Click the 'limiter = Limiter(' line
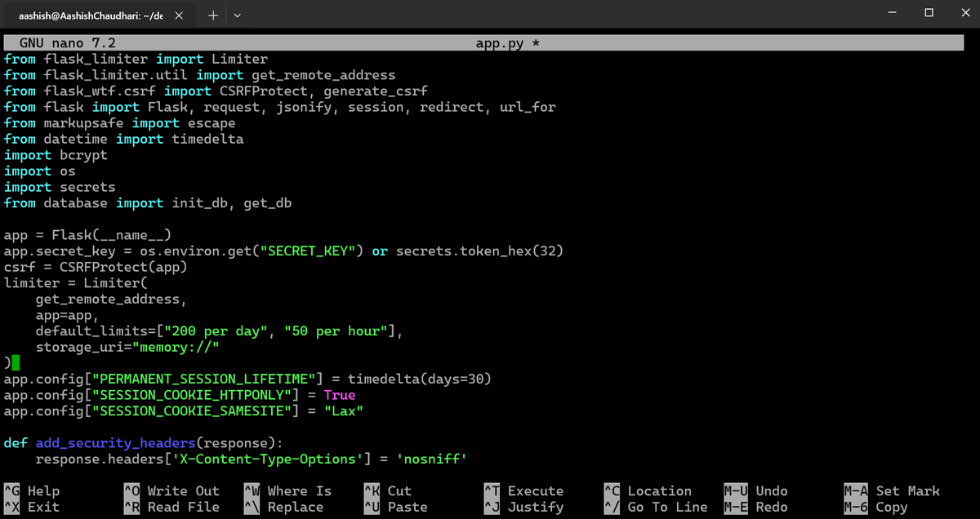The width and height of the screenshot is (980, 519). tap(75, 283)
